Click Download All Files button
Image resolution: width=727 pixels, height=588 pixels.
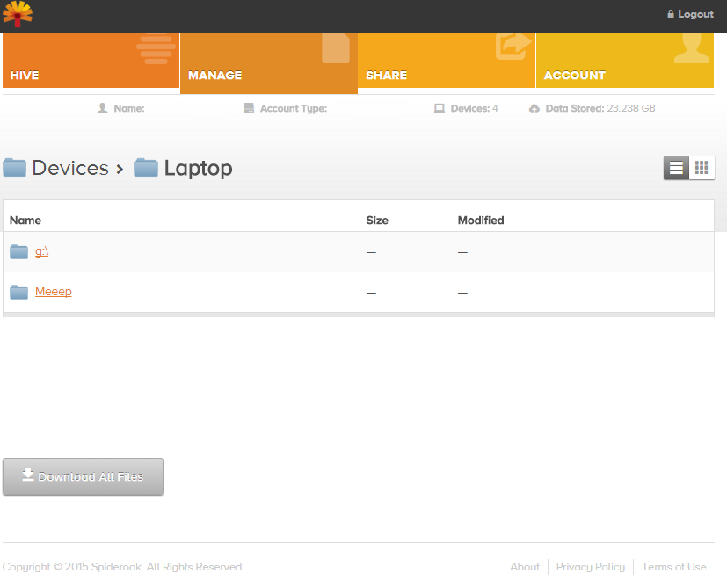(83, 476)
